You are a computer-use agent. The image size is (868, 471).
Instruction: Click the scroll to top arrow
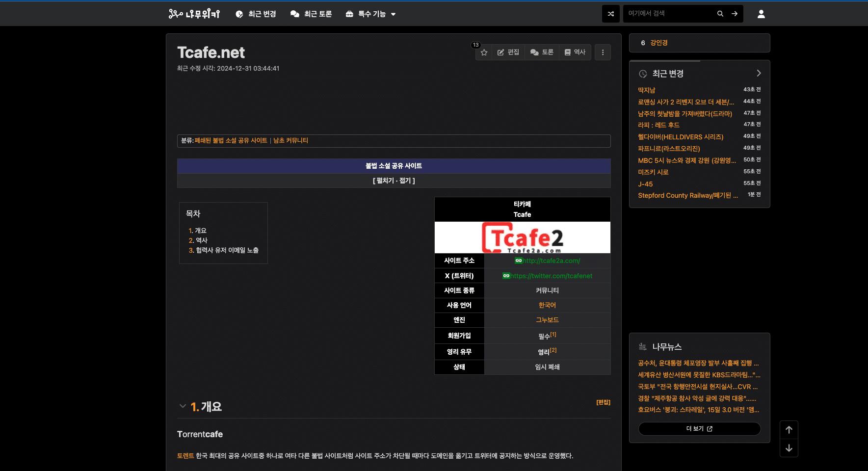789,430
